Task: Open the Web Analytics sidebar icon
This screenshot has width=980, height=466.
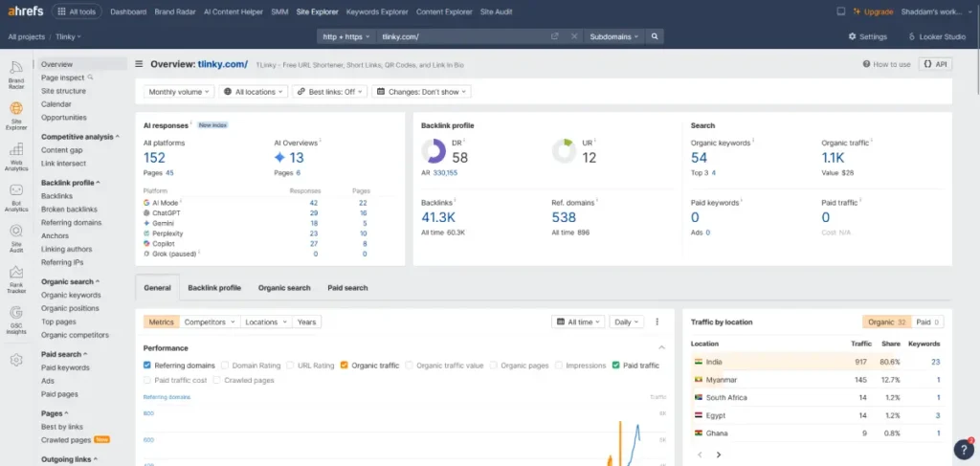Action: [x=16, y=157]
